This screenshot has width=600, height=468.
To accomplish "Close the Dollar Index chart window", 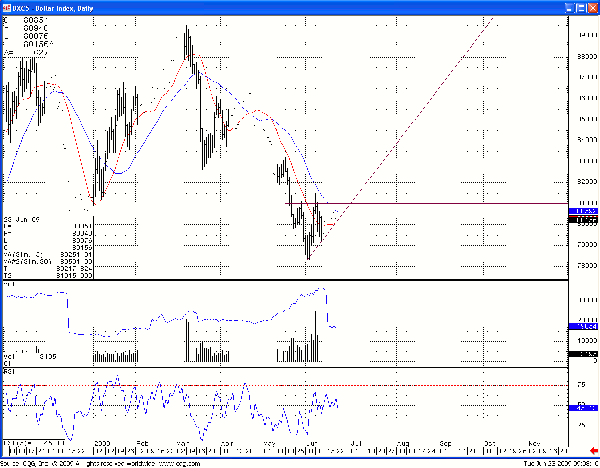I will click(591, 7).
